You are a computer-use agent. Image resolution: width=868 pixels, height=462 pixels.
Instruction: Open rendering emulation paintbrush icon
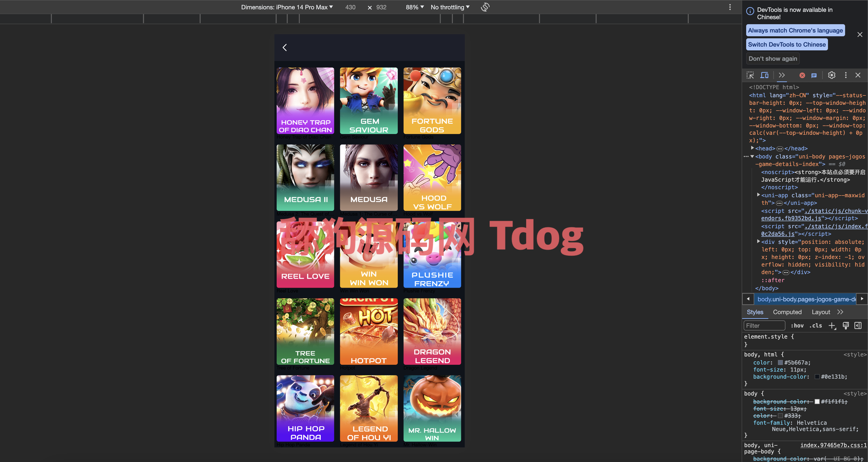(x=845, y=325)
